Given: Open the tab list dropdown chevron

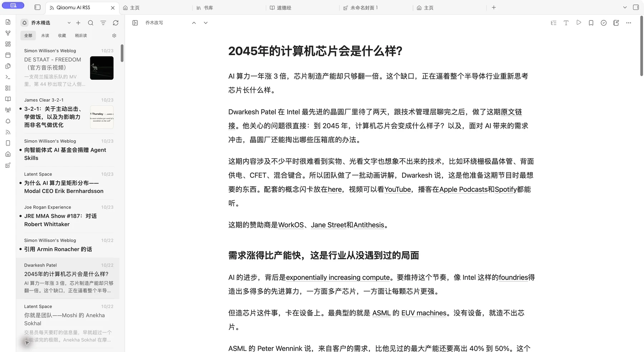Looking at the screenshot, I should click(625, 7).
